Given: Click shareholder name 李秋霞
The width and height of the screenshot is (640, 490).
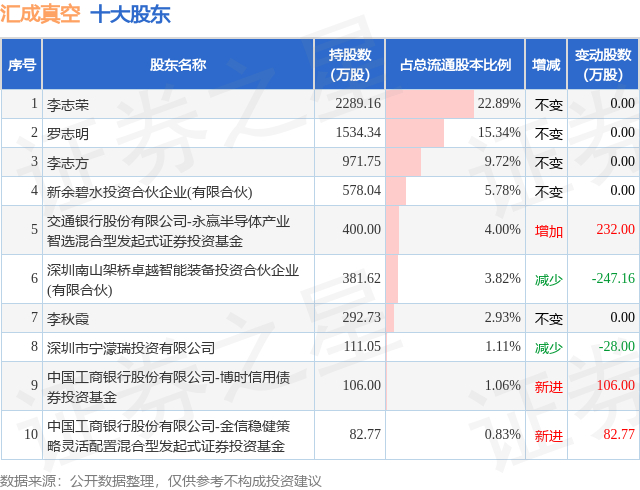Looking at the screenshot, I should tap(68, 318).
